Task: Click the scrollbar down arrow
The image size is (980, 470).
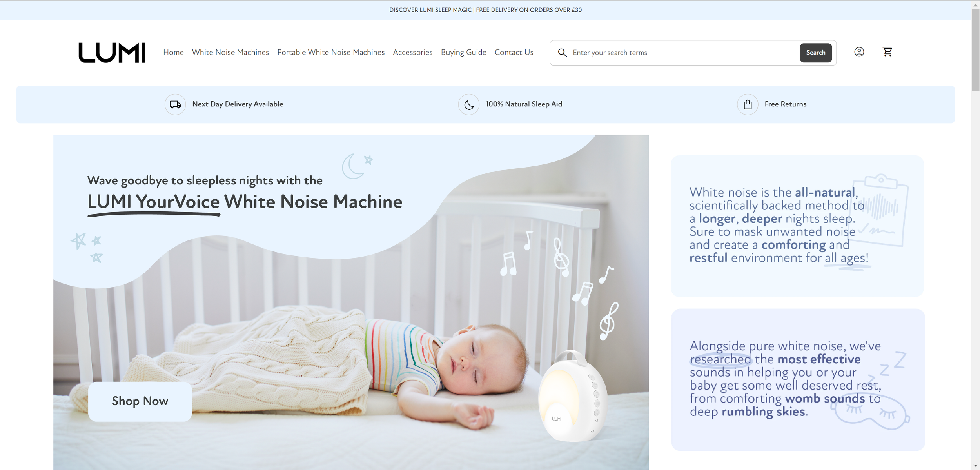Action: (976, 466)
